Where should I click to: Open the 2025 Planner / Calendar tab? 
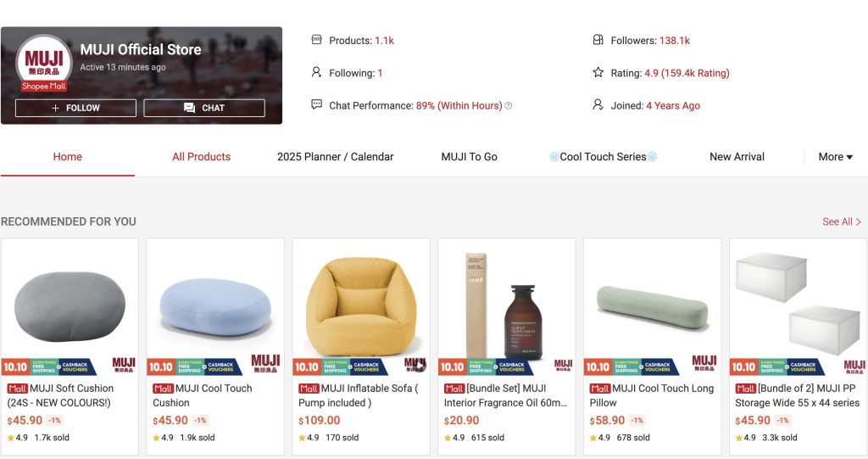tap(335, 157)
